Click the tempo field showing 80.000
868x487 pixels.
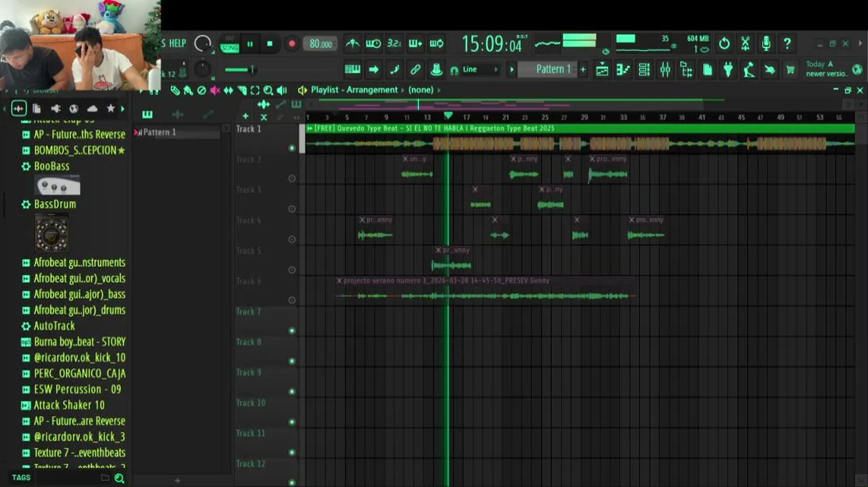pos(320,44)
